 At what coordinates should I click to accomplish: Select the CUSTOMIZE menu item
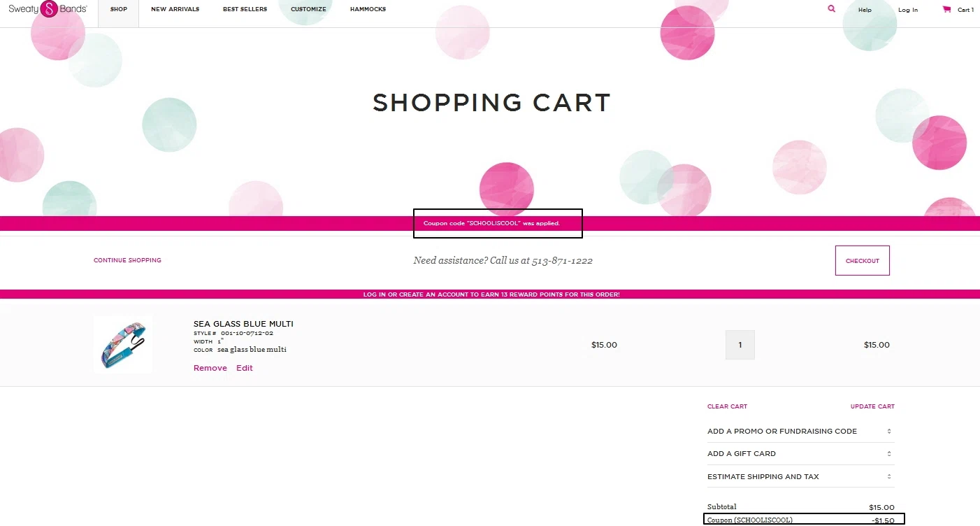click(308, 10)
